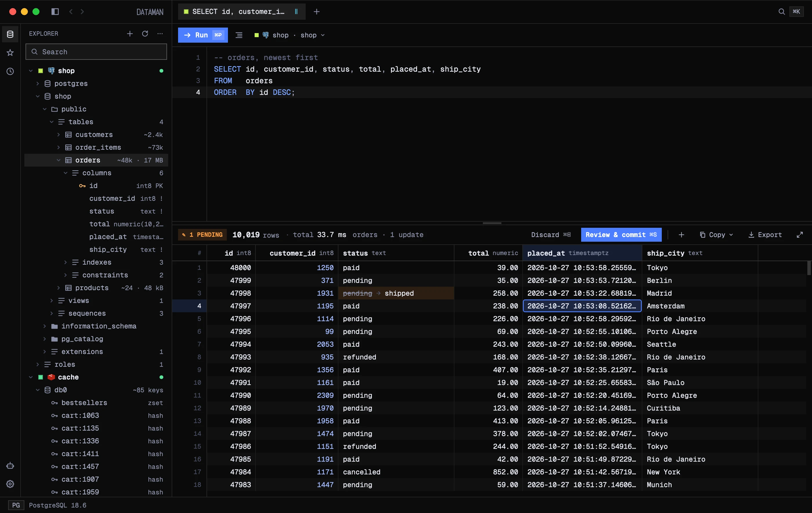Navigate back with the left arrow
812x513 pixels.
[x=71, y=12]
